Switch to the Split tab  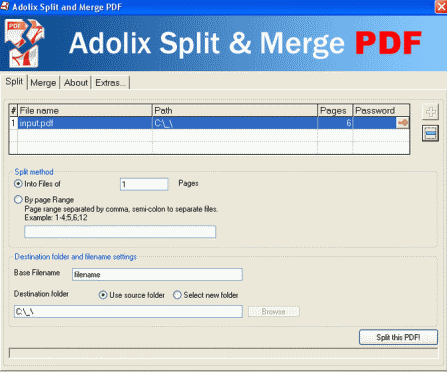click(14, 82)
